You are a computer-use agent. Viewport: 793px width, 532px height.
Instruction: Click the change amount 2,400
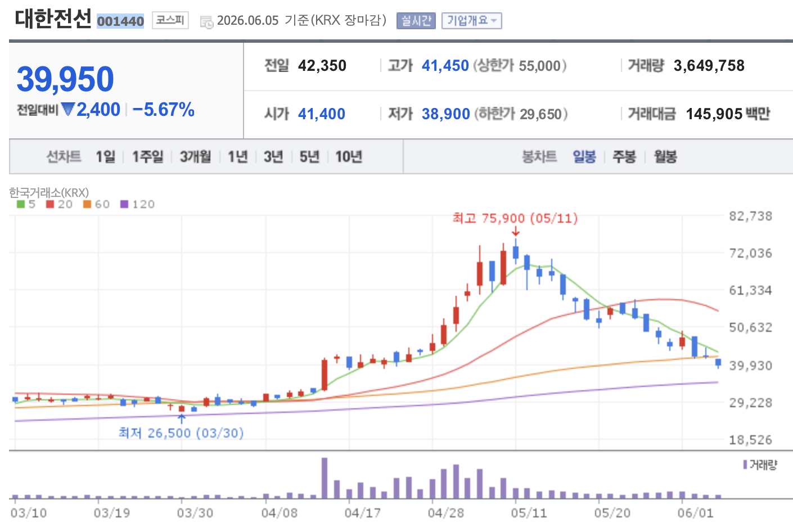point(98,109)
